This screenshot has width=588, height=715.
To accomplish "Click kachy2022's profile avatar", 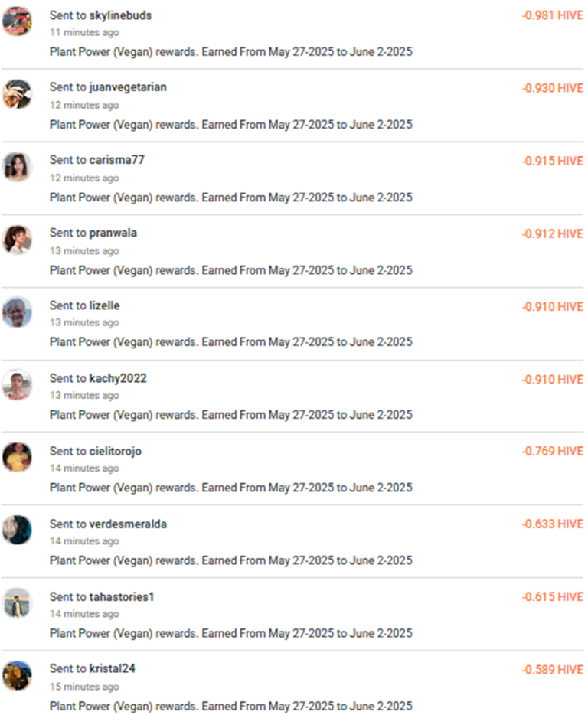I will point(17,385).
